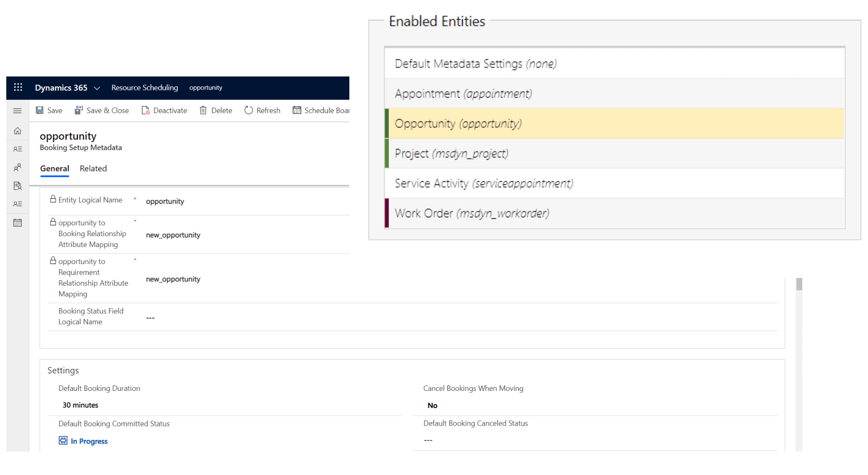Select the Entity Logical Name value opportunity
Image resolution: width=868 pixels, height=475 pixels.
(165, 201)
